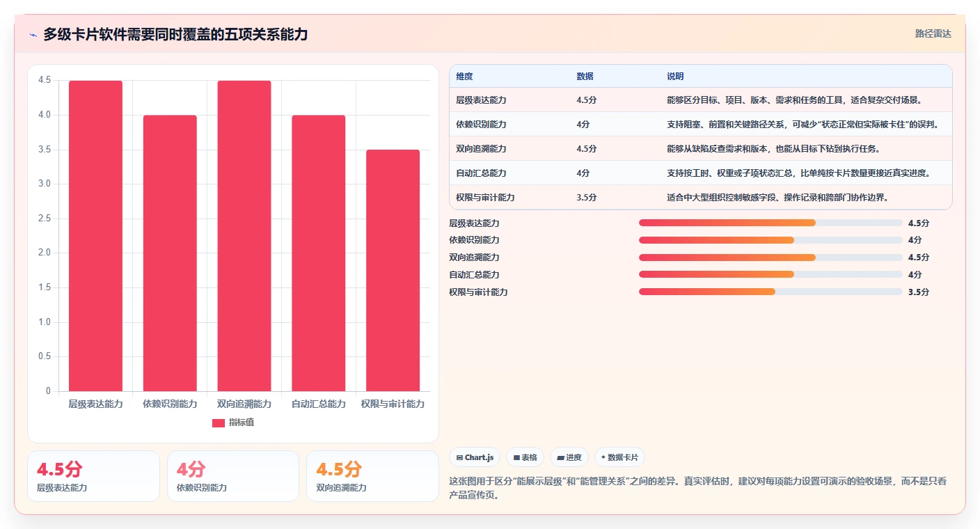Click 双向追溯能力 label on chart x-axis
This screenshot has height=529, width=980.
[244, 404]
